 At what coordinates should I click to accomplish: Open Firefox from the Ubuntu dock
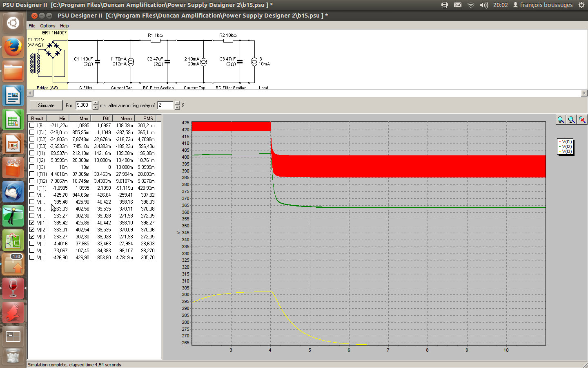coord(13,47)
